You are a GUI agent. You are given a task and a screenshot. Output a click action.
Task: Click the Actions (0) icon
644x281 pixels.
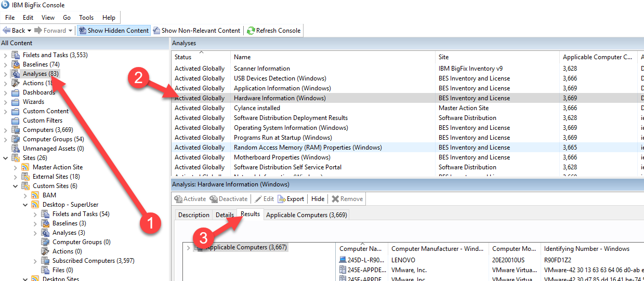coord(45,251)
